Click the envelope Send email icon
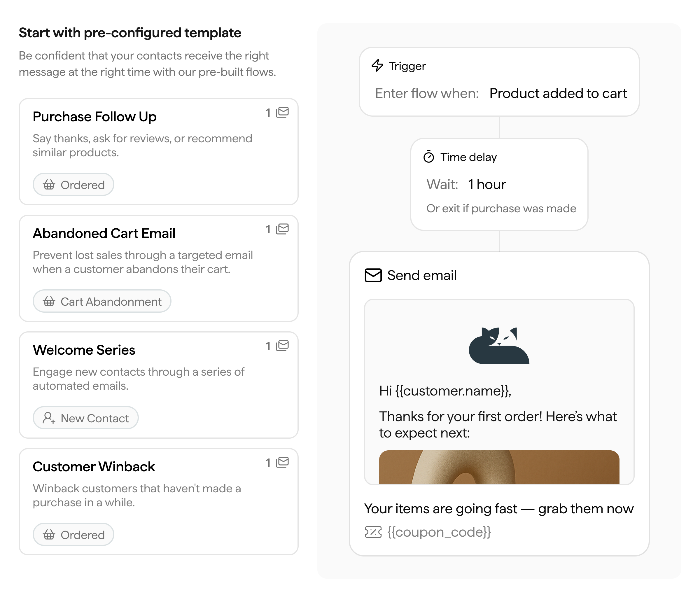 point(373,275)
